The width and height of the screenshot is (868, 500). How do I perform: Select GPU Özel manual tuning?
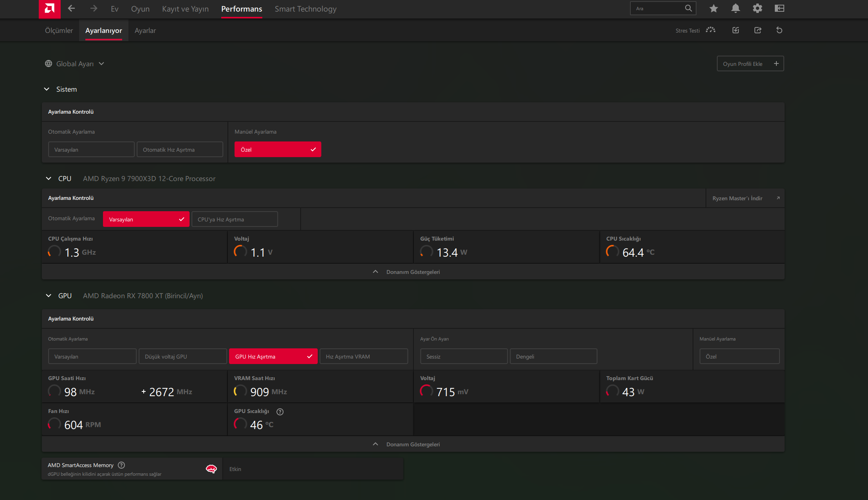click(740, 357)
